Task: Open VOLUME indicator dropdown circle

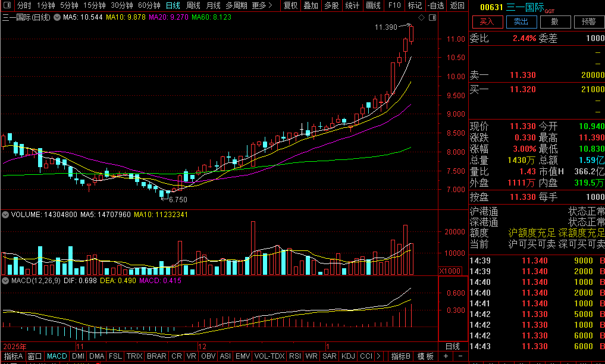Action: pos(5,215)
